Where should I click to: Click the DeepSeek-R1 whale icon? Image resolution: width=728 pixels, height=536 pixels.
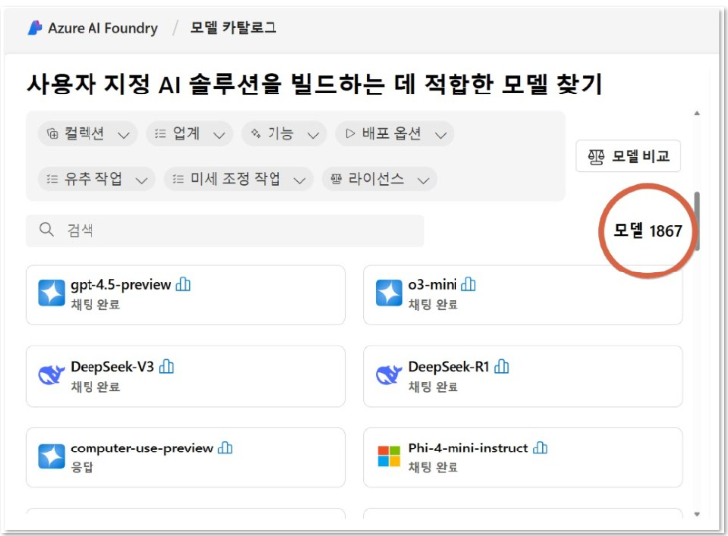[389, 375]
